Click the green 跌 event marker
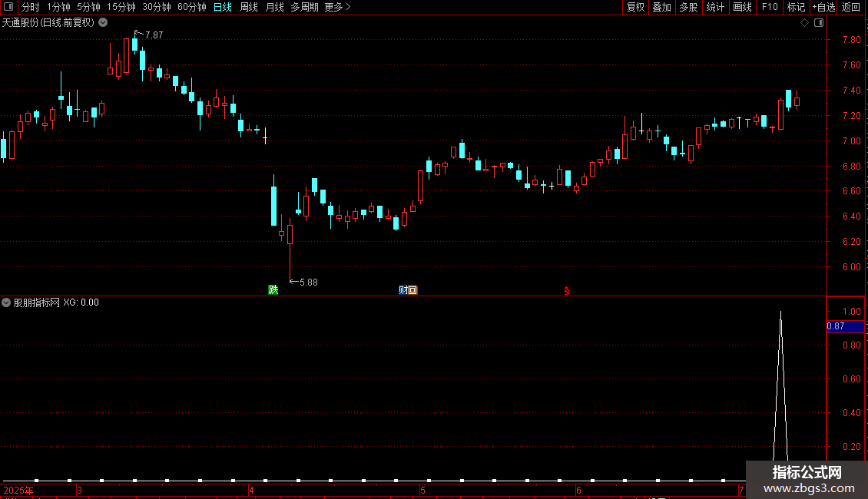Viewport: 868px width, 499px height. point(273,290)
